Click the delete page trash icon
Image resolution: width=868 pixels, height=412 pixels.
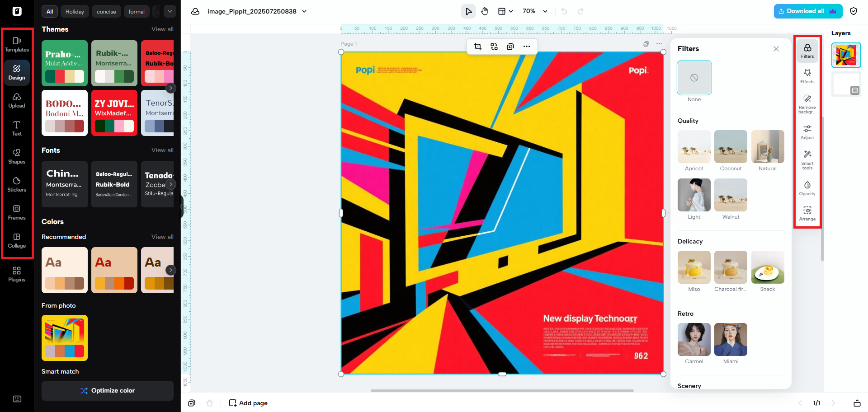[210, 403]
